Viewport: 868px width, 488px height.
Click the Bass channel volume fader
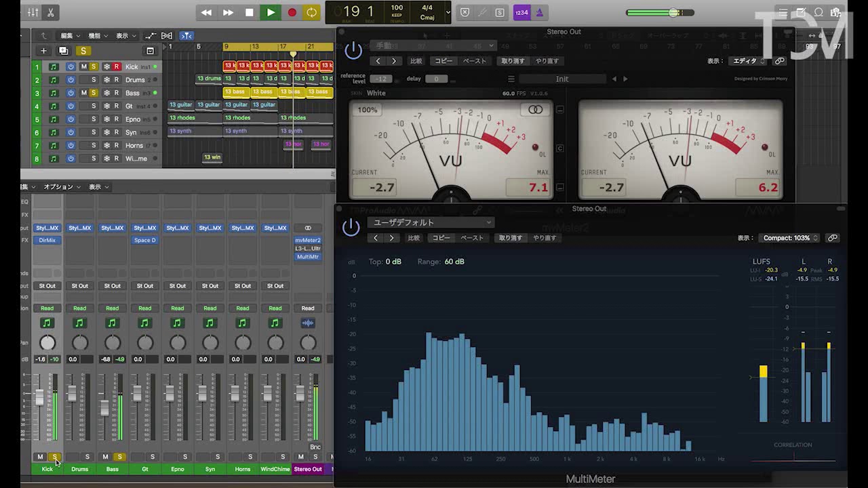104,408
